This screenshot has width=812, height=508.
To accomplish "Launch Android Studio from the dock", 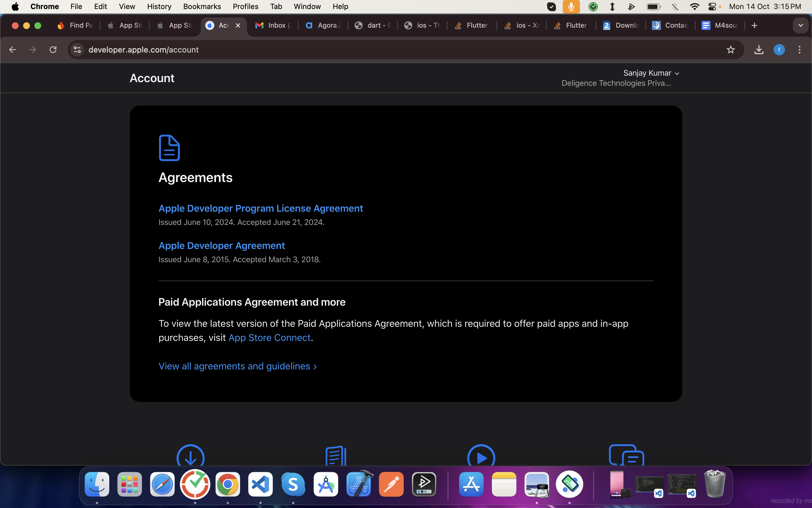I will (x=326, y=484).
